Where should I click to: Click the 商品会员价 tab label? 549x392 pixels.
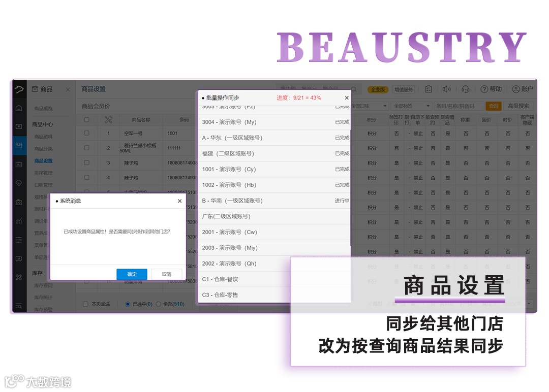point(96,106)
